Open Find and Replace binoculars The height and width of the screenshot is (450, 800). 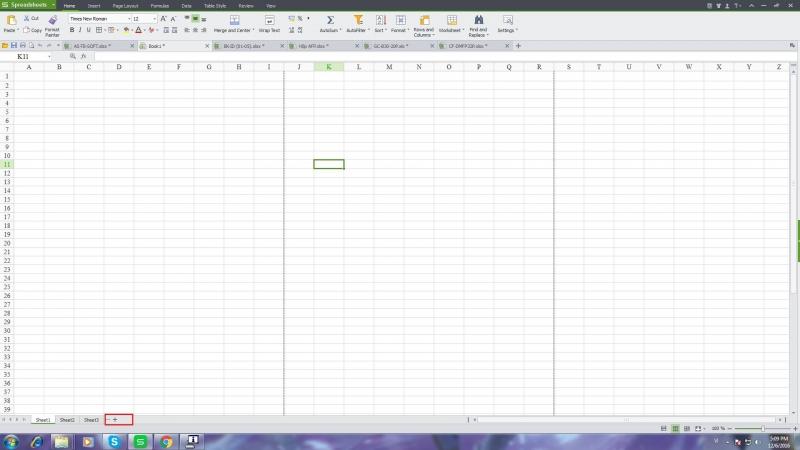[478, 20]
